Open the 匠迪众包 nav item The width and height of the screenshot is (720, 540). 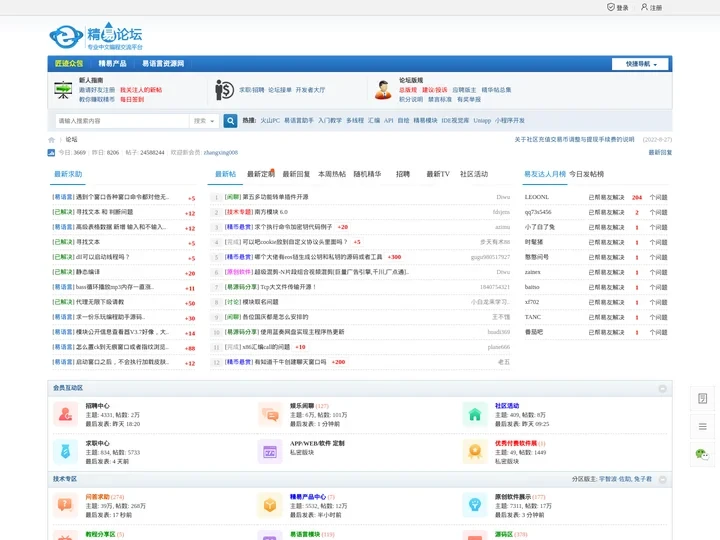69,63
